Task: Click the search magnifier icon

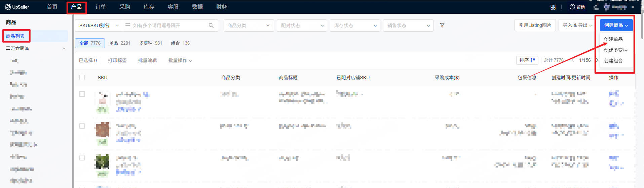Action: tap(211, 26)
